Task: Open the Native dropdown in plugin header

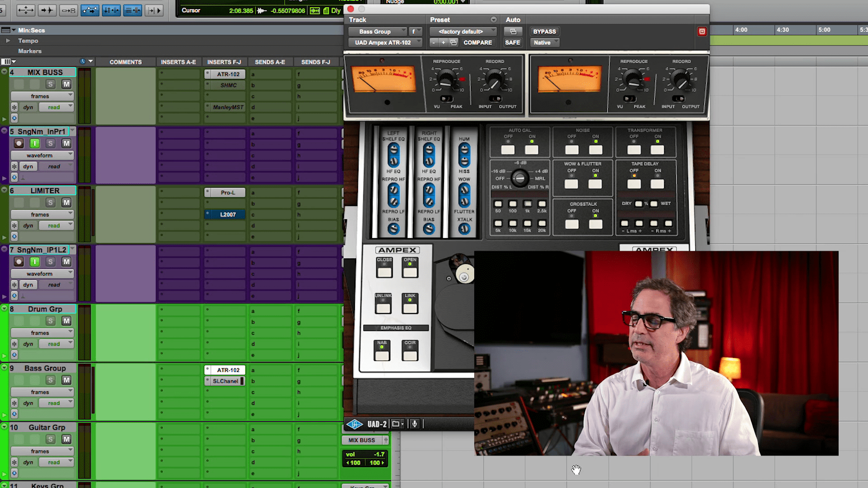Action: (545, 42)
